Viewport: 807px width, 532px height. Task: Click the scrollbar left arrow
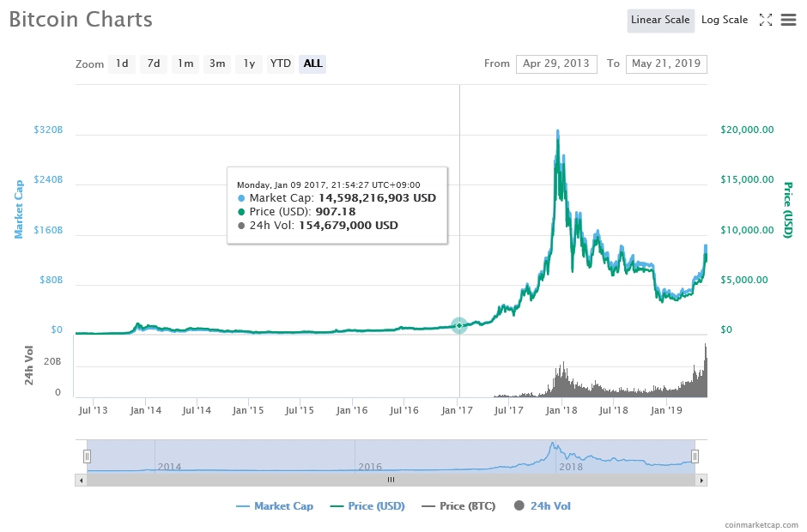(82, 480)
